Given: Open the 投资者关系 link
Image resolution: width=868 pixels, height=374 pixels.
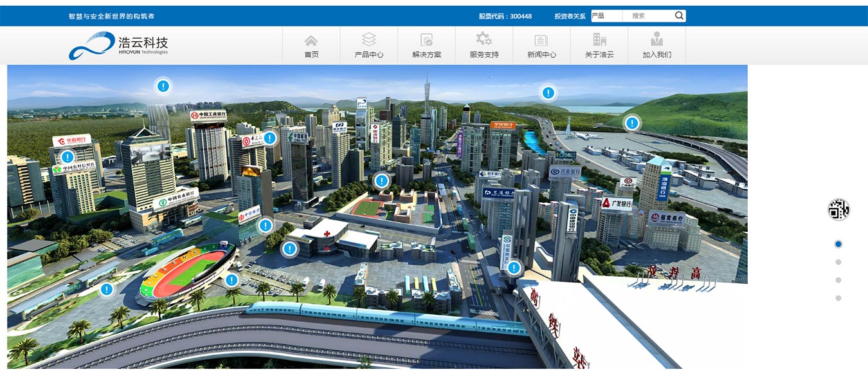Looking at the screenshot, I should (571, 16).
